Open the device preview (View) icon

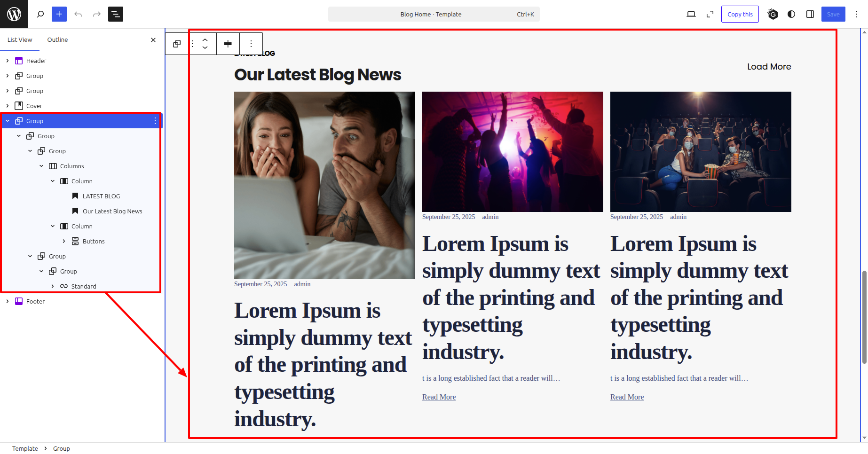691,14
